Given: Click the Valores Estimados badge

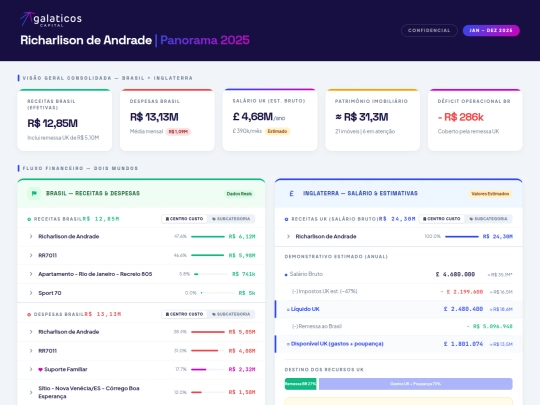Looking at the screenshot, I should click(490, 194).
